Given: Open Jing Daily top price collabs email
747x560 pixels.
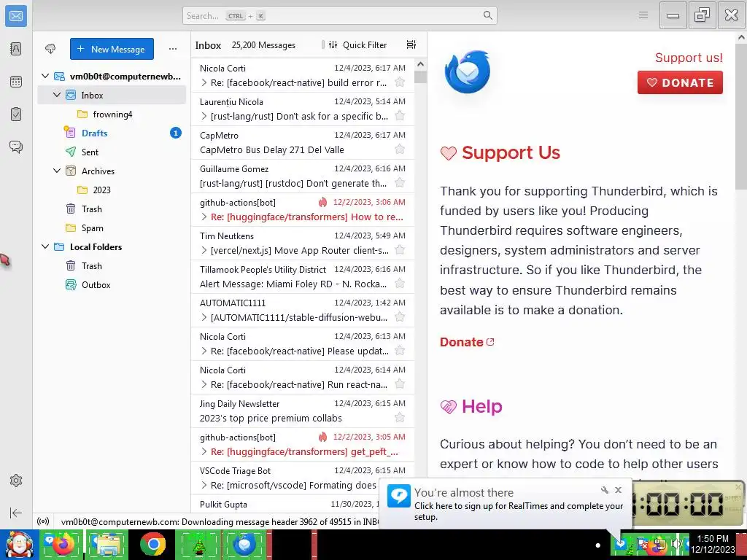Looking at the screenshot, I should coord(303,411).
